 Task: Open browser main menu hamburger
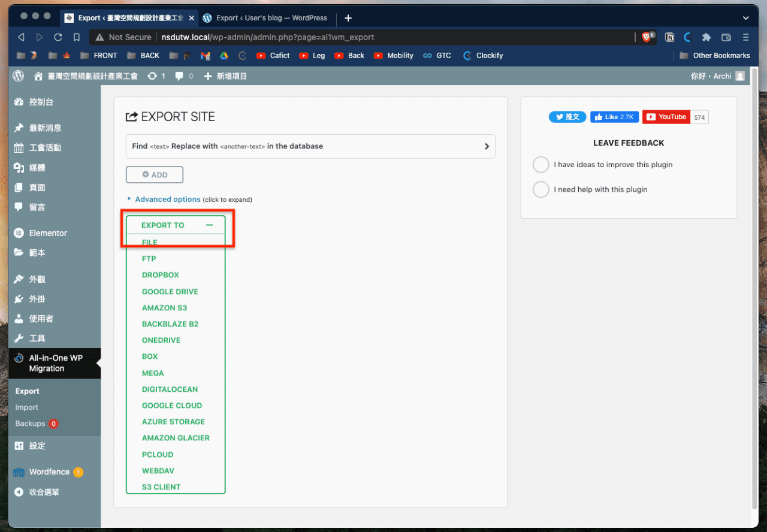point(746,37)
